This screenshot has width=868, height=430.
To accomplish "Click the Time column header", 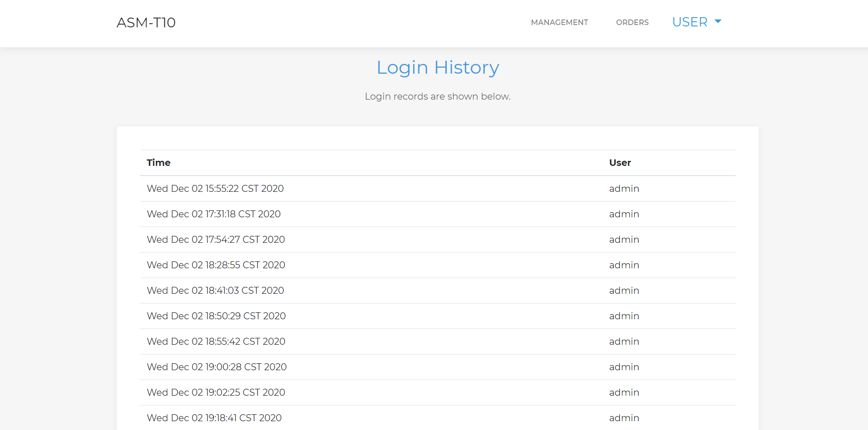I will (158, 163).
